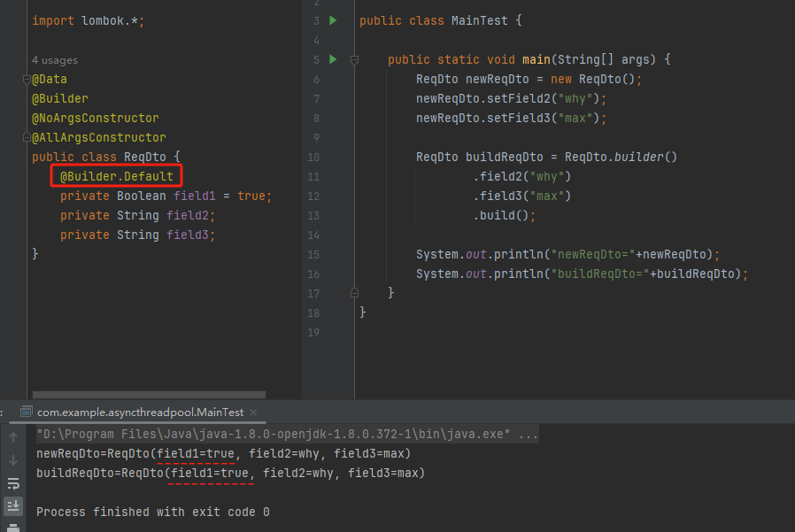
Task: Click the main(String[] args) method signature
Action: click(x=529, y=60)
